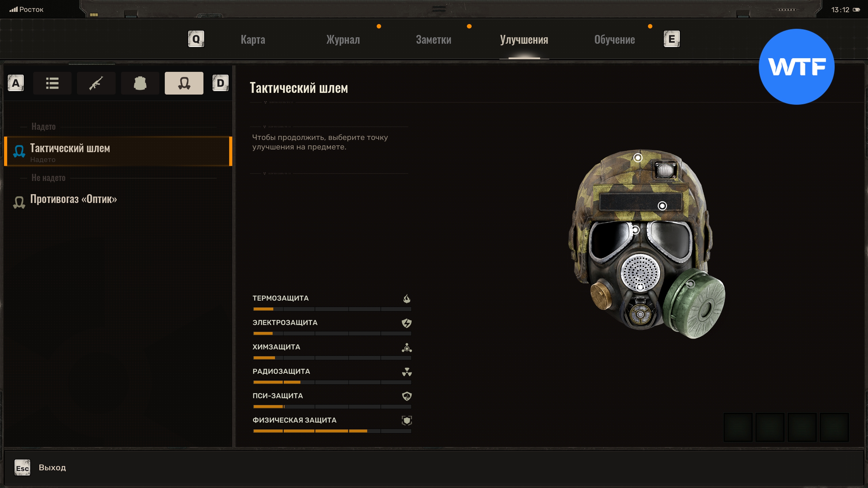The height and width of the screenshot is (488, 868).
Task: Select upgrade point on helmet top
Action: [638, 158]
